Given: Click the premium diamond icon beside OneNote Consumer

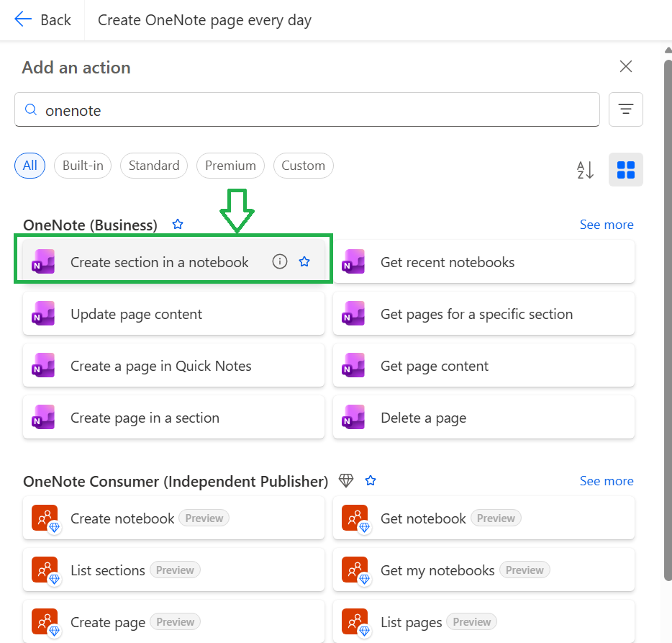Looking at the screenshot, I should tap(346, 480).
